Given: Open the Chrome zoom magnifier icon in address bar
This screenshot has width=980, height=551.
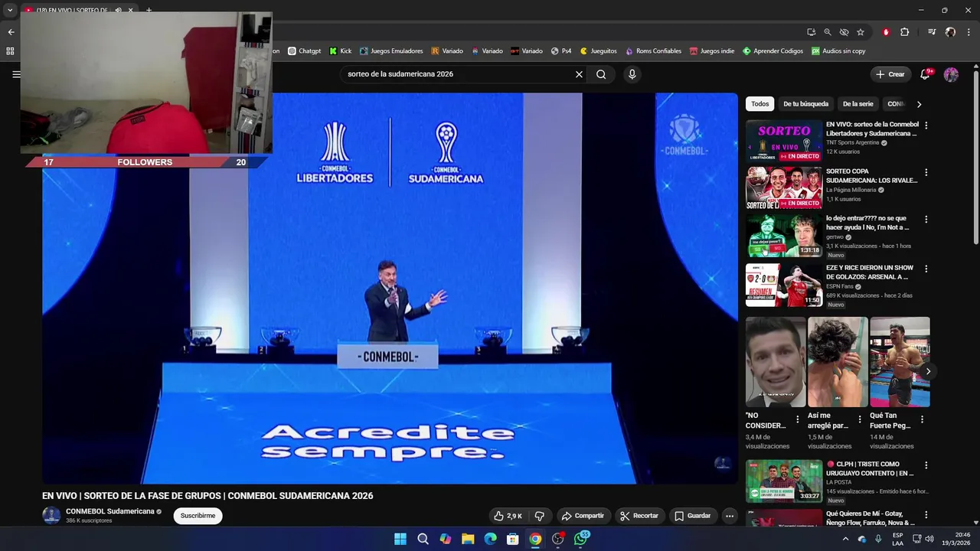Looking at the screenshot, I should pos(828,32).
